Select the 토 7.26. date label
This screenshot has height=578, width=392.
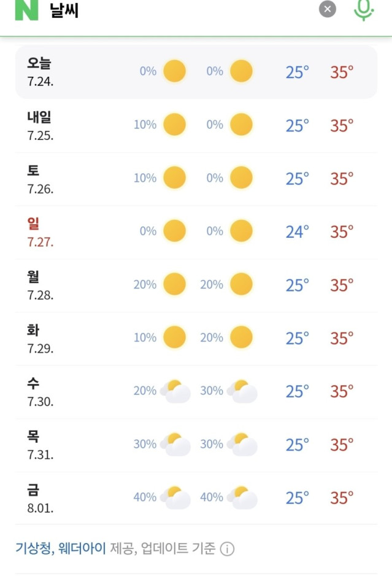40,179
